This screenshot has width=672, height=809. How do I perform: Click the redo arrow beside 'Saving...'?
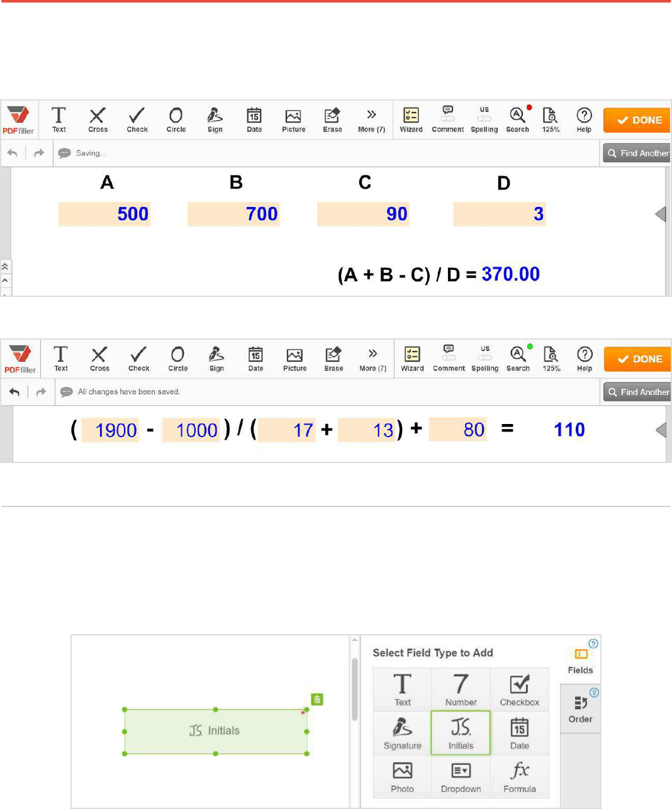(39, 153)
